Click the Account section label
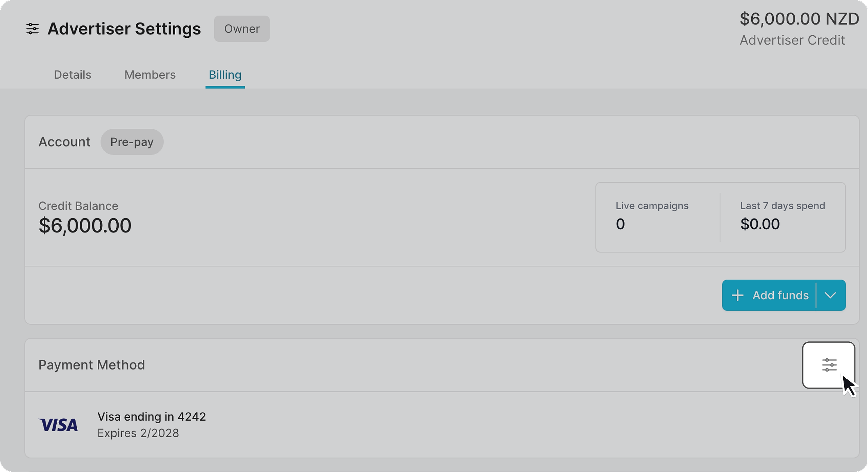 [x=64, y=142]
